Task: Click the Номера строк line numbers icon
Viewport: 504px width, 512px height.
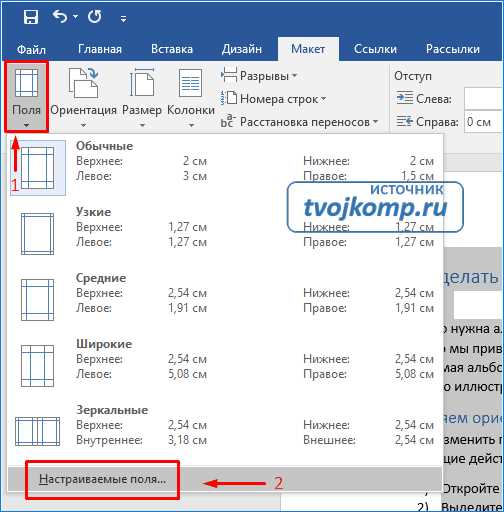Action: coord(229,99)
